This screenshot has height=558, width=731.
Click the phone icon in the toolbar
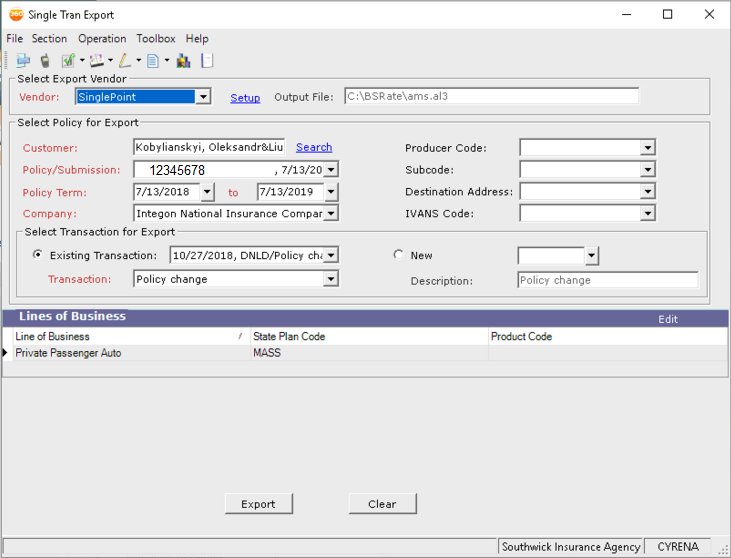pyautogui.click(x=45, y=61)
